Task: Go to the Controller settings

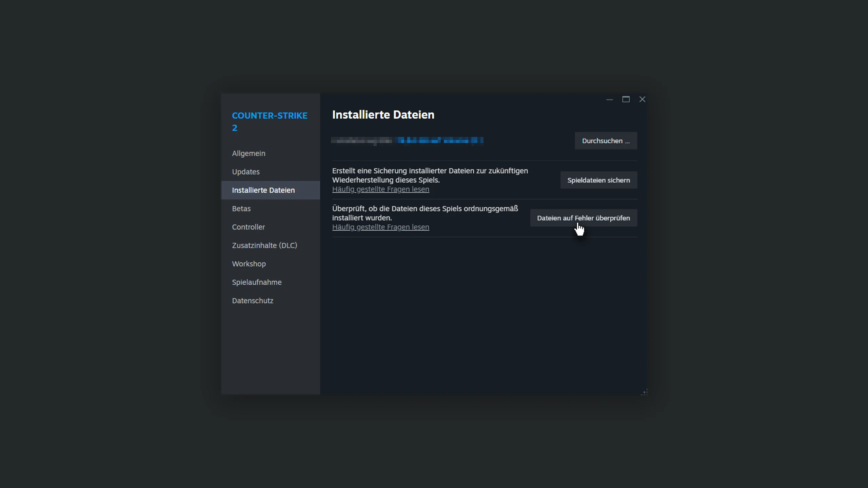Action: [x=270, y=227]
